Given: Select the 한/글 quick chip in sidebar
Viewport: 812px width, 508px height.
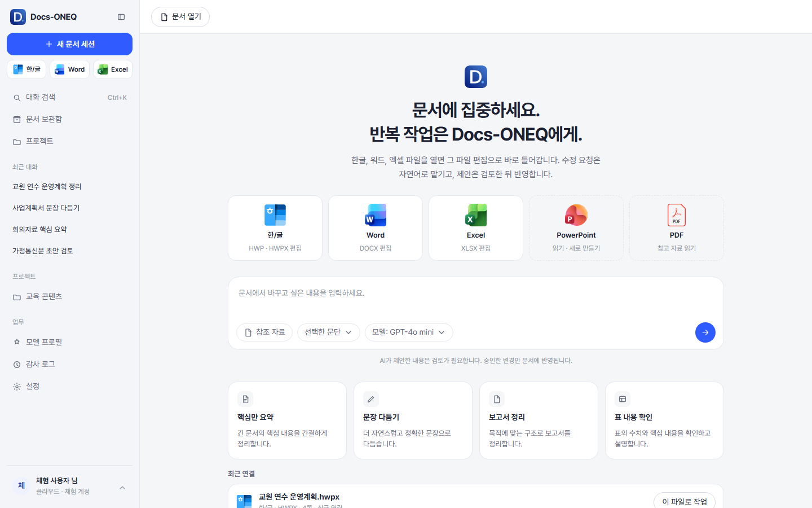Looking at the screenshot, I should [x=27, y=69].
